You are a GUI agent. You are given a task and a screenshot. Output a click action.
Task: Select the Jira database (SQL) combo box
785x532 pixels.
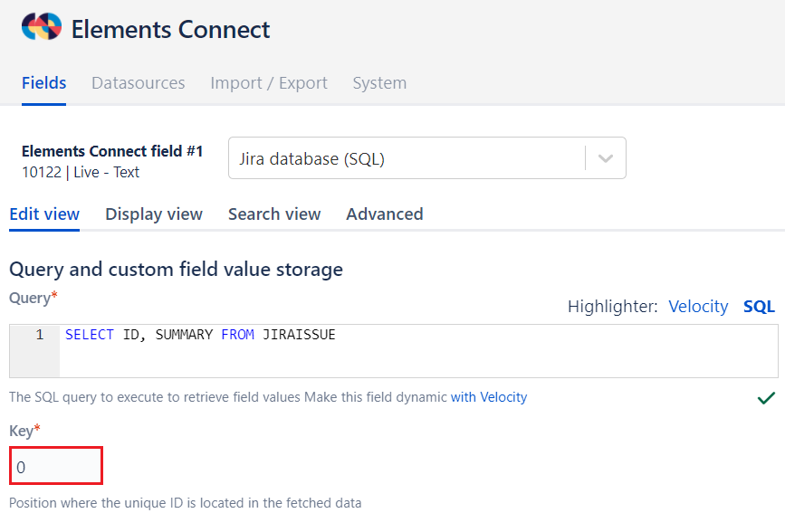[407, 158]
